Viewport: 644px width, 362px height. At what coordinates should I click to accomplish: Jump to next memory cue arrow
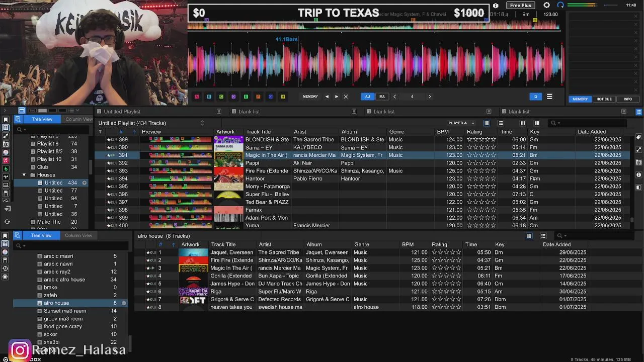337,97
